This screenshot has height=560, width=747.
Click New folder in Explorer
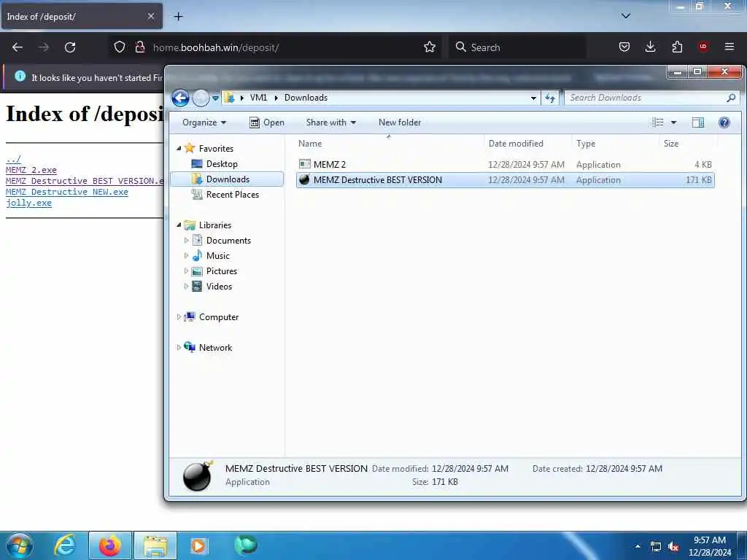400,122
